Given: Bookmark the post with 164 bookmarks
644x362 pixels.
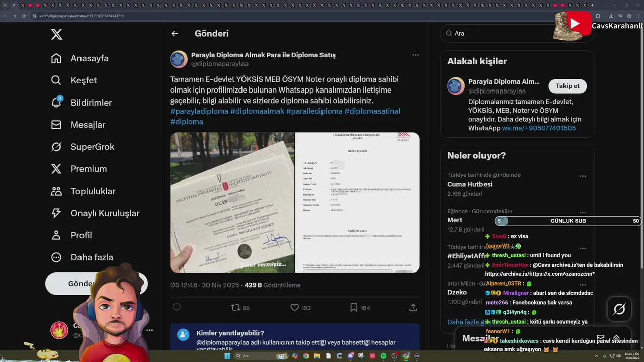Looking at the screenshot, I should pos(360,307).
